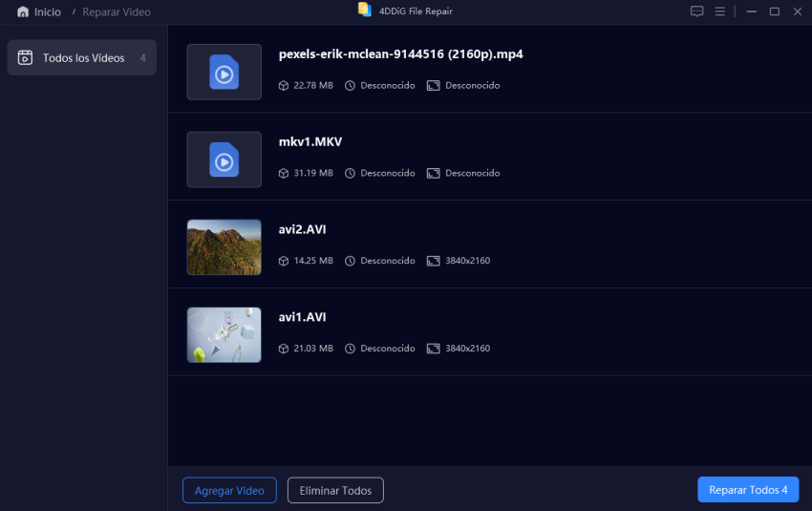Click the 4DDiG File Repair logo icon
This screenshot has width=812, height=511.
tap(365, 10)
